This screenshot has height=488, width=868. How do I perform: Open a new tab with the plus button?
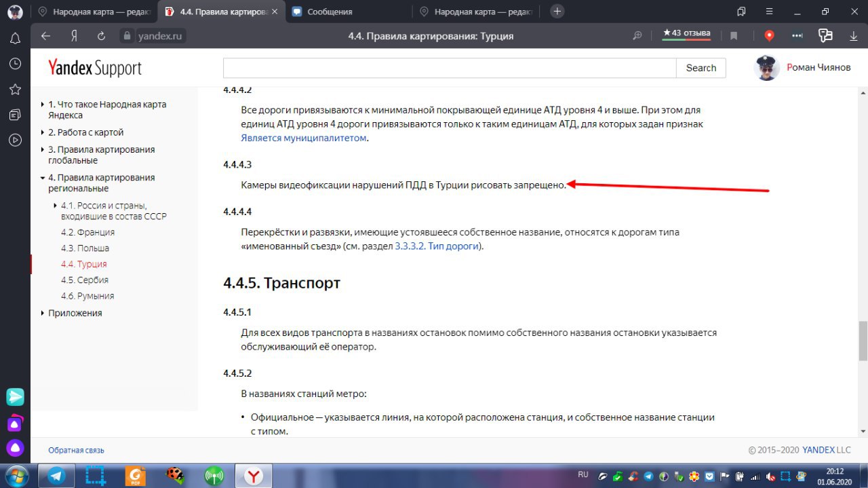click(557, 11)
